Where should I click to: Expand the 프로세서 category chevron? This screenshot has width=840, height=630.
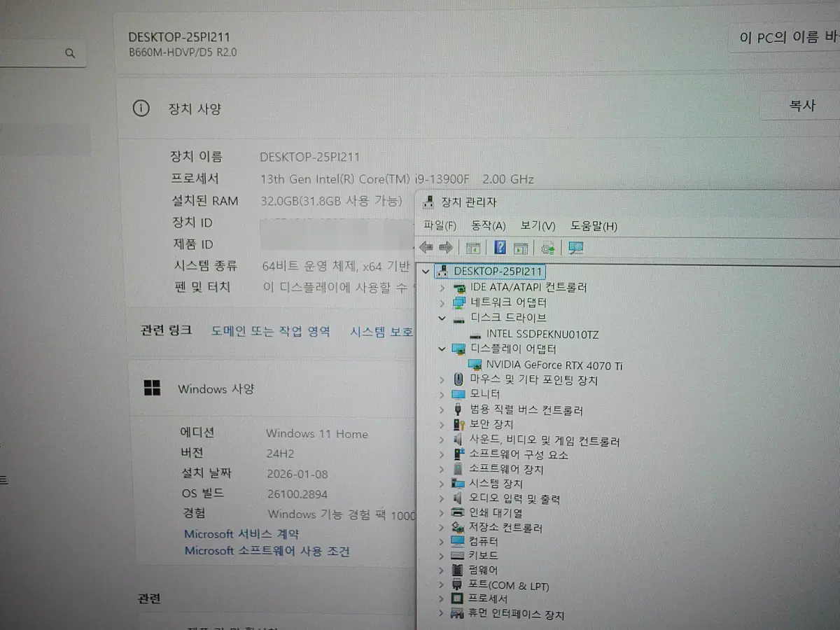tap(441, 599)
